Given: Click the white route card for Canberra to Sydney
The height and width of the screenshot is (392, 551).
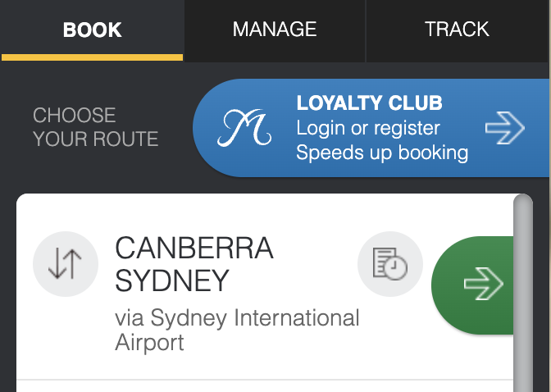Looking at the screenshot, I should pyautogui.click(x=265, y=286).
